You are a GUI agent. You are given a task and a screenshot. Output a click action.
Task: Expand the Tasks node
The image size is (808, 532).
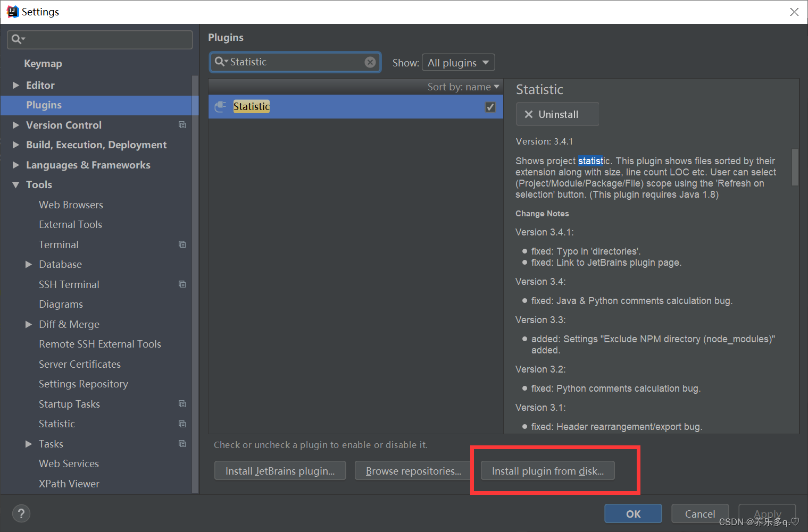click(29, 444)
